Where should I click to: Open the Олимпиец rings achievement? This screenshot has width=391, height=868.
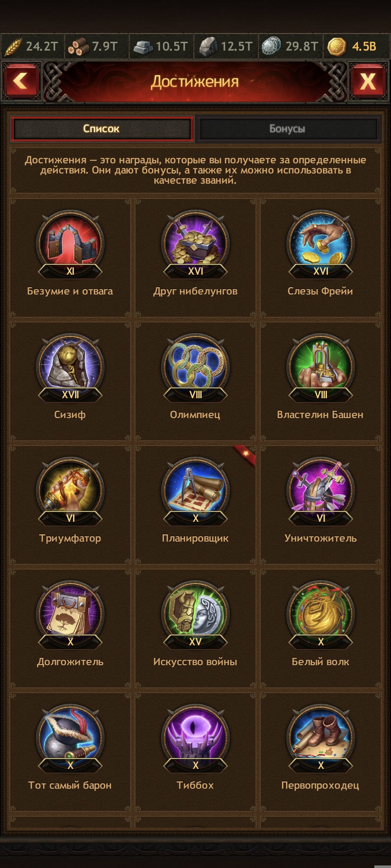(195, 382)
